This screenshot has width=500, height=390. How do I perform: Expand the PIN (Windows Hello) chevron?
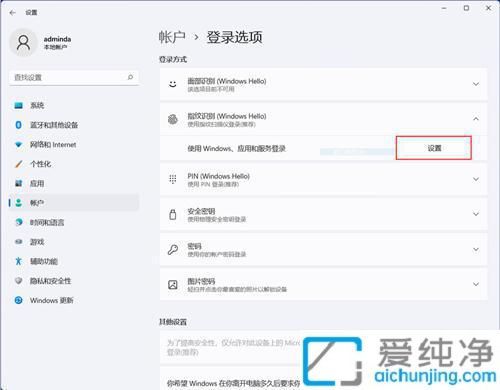tap(476, 179)
